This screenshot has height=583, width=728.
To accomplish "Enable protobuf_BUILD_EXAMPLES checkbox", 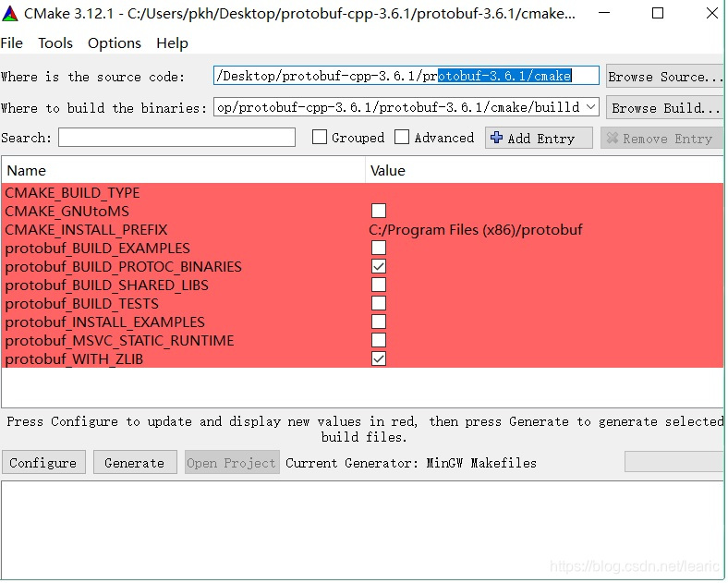I will click(x=380, y=249).
